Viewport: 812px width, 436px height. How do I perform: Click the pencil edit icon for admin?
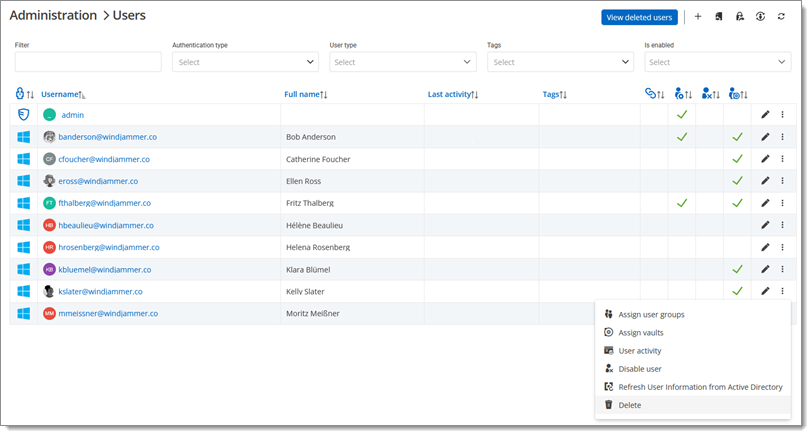(x=765, y=115)
